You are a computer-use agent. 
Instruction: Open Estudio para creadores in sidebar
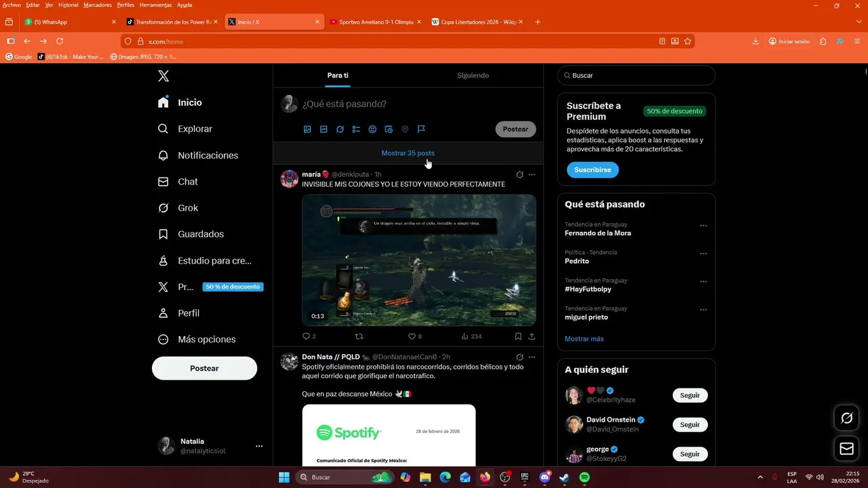[x=204, y=260]
